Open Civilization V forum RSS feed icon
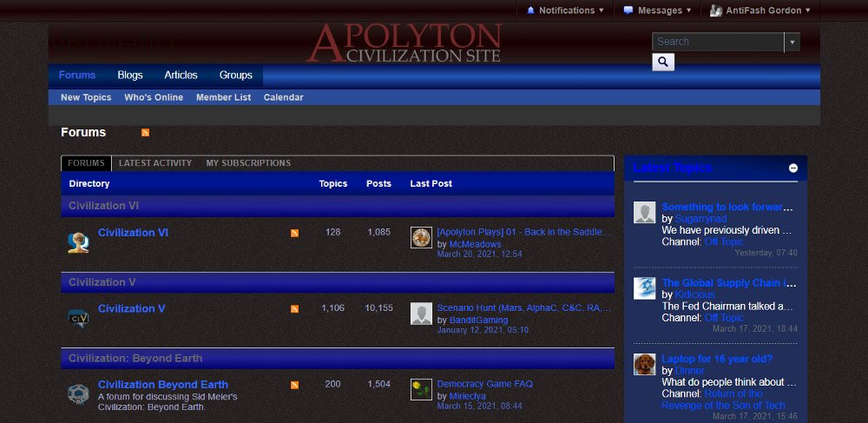 point(294,309)
